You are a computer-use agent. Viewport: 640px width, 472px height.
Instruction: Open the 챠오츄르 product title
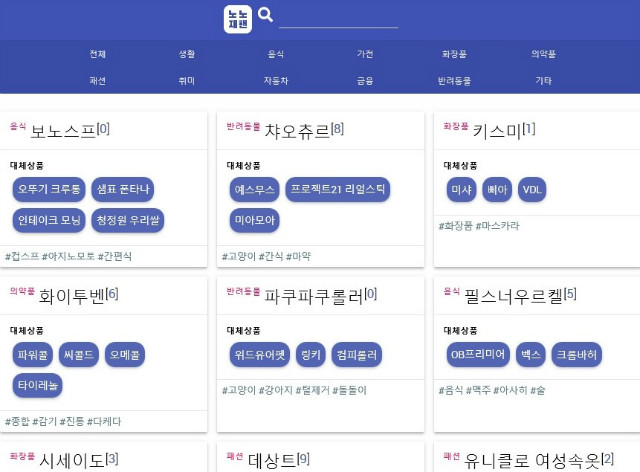(297, 131)
